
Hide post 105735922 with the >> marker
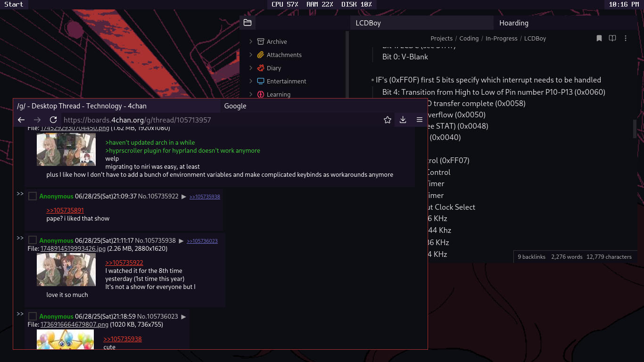[x=20, y=194]
